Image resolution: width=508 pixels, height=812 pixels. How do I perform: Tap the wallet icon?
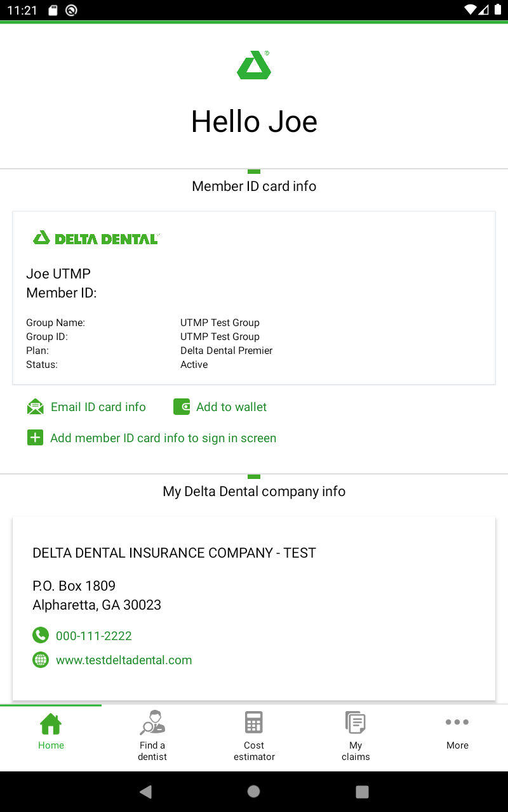[x=182, y=407]
